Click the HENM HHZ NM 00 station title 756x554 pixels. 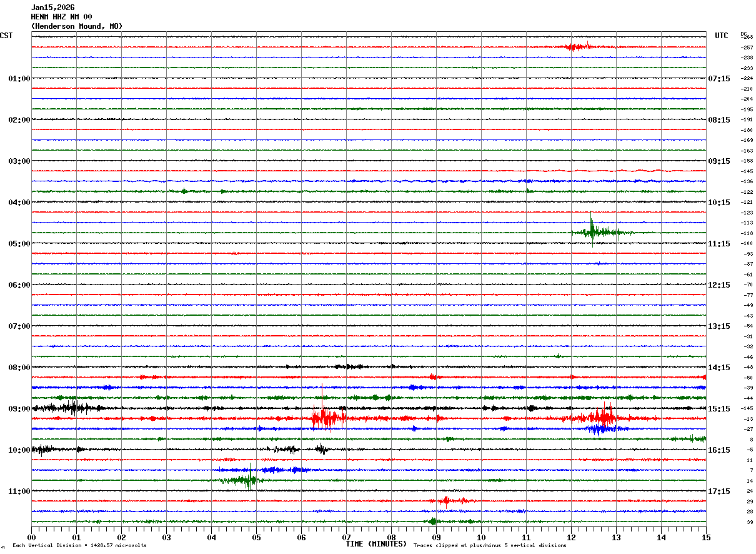click(61, 17)
